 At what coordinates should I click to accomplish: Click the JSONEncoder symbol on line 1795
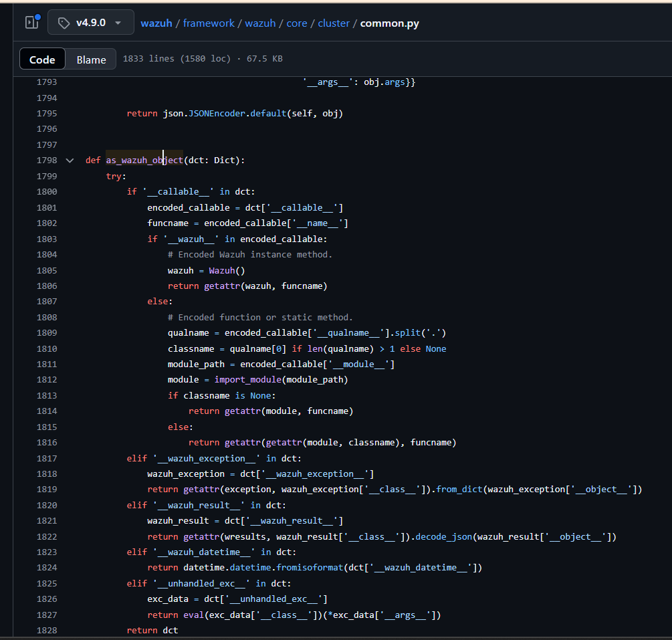(217, 114)
